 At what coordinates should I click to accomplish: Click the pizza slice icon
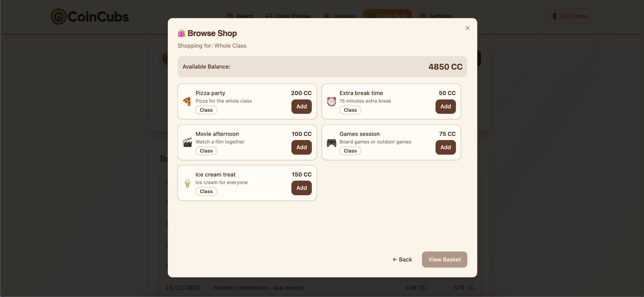(x=187, y=102)
